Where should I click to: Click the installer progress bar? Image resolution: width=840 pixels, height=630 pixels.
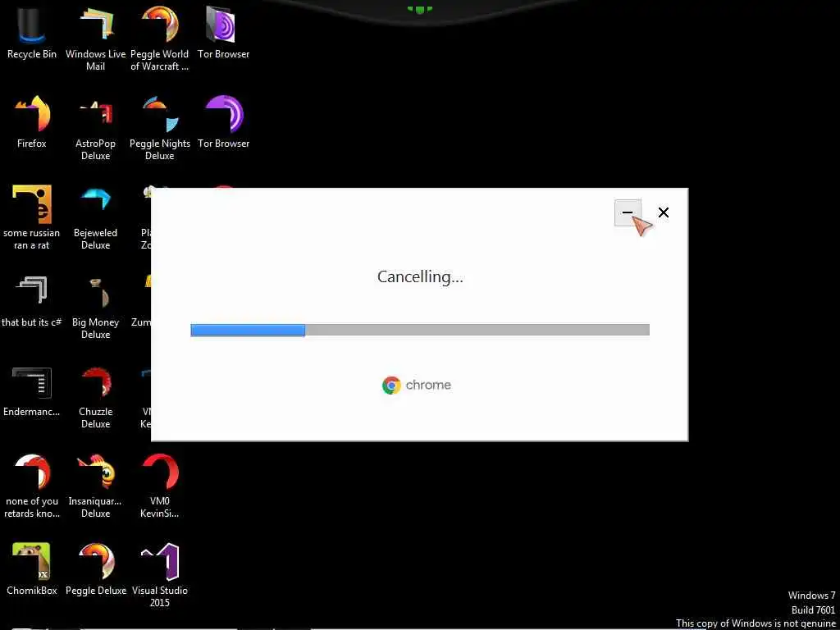[x=420, y=330]
